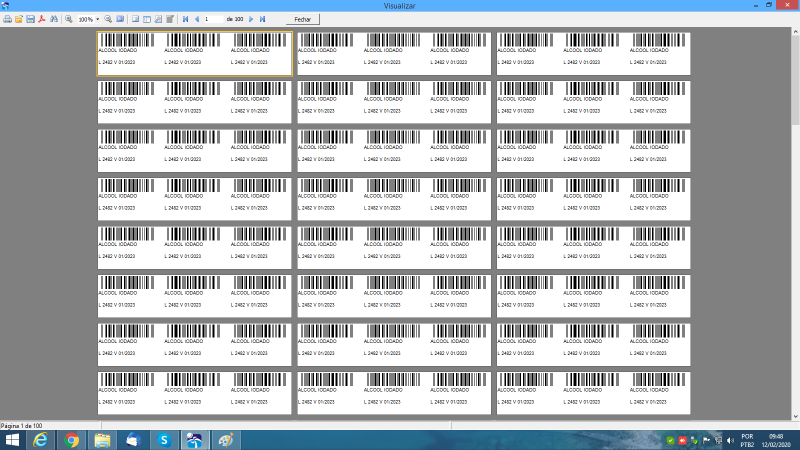Open the Windows Start menu
The height and width of the screenshot is (450, 800).
[12, 440]
